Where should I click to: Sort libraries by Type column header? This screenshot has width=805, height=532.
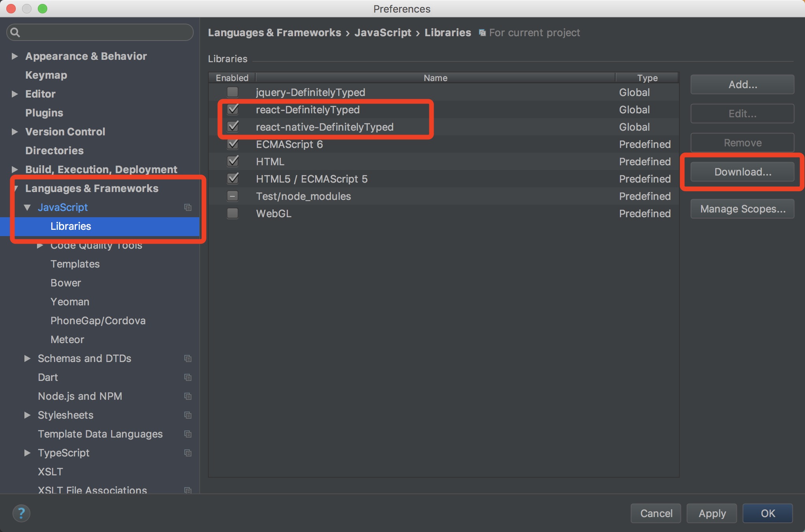click(x=647, y=78)
